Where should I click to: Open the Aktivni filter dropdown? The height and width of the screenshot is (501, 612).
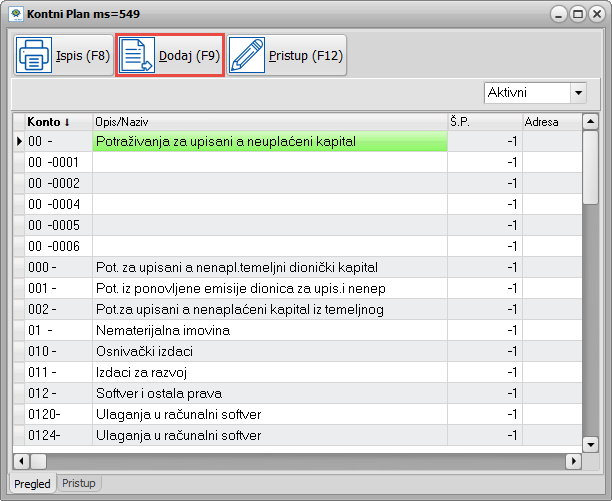point(577,93)
